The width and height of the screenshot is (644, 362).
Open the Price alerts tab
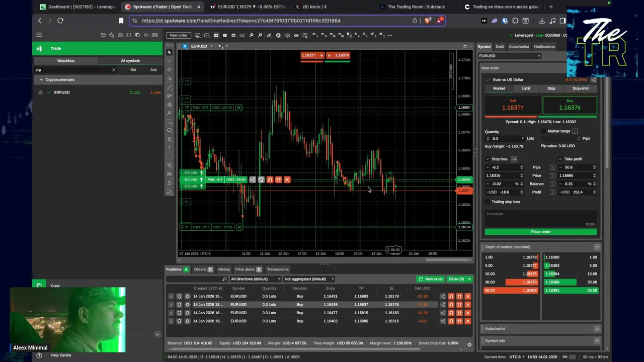[248, 269]
